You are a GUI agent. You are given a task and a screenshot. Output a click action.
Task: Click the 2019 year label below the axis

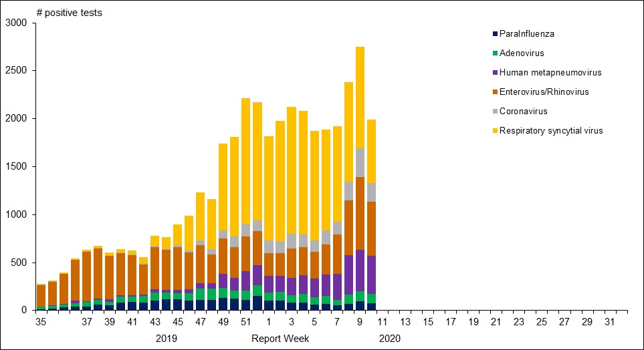(x=167, y=339)
